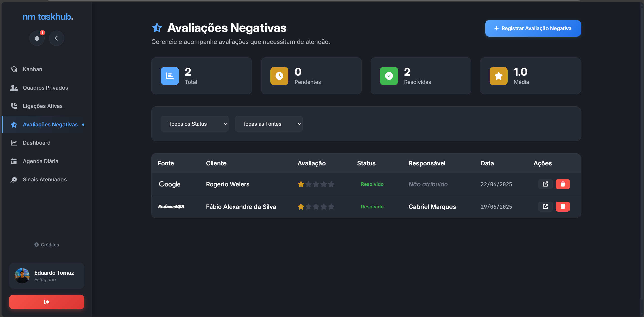The image size is (644, 317).
Task: Click the red logout button
Action: point(47,302)
